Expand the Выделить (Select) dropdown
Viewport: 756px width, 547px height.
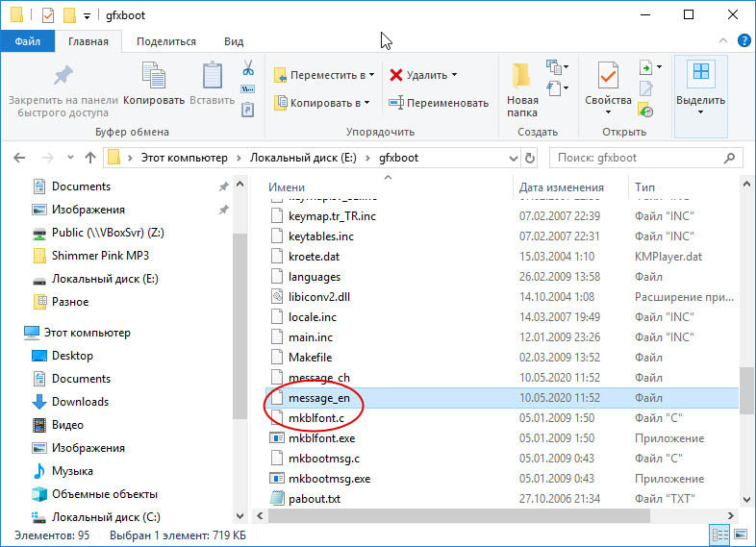click(x=700, y=112)
